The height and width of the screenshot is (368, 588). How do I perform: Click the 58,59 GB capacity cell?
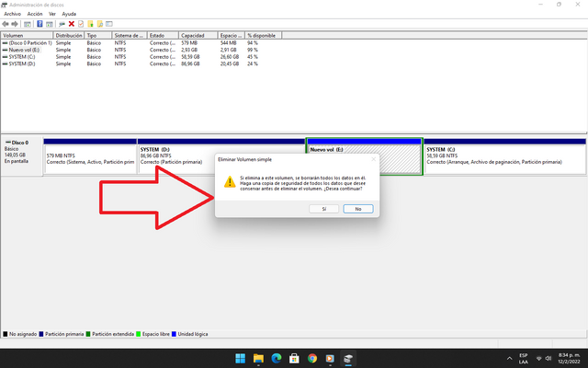(x=190, y=57)
